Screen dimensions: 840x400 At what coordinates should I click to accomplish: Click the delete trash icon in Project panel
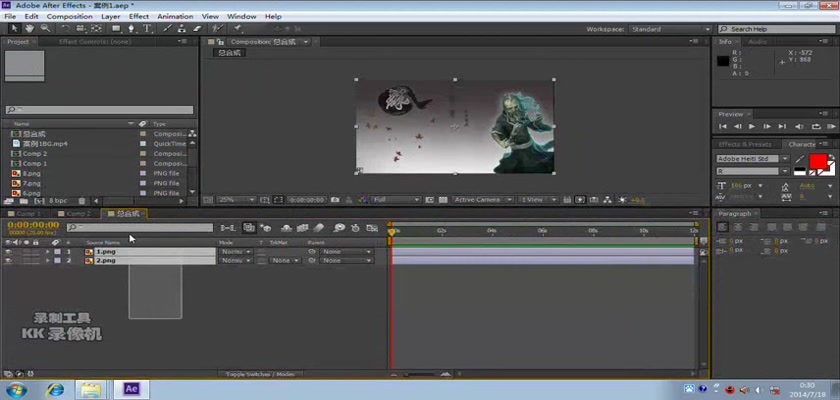pyautogui.click(x=81, y=201)
